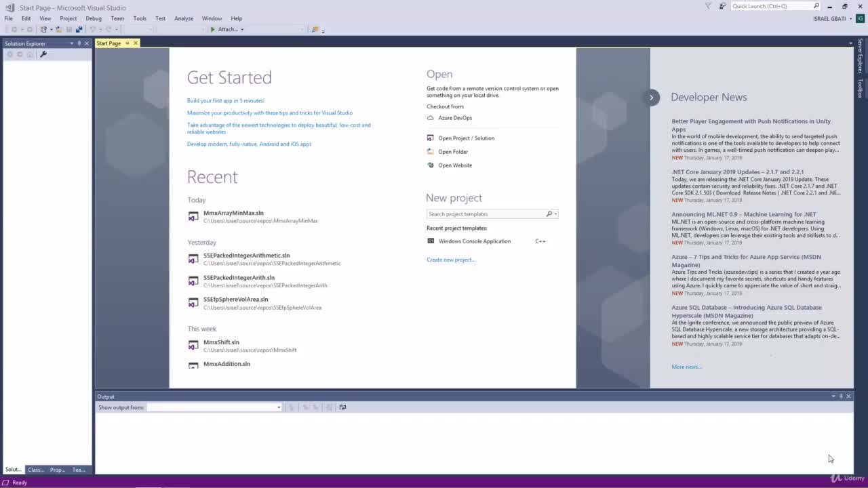Select the Solution Explorer bottom tab
The width and height of the screenshot is (868, 488).
14,470
